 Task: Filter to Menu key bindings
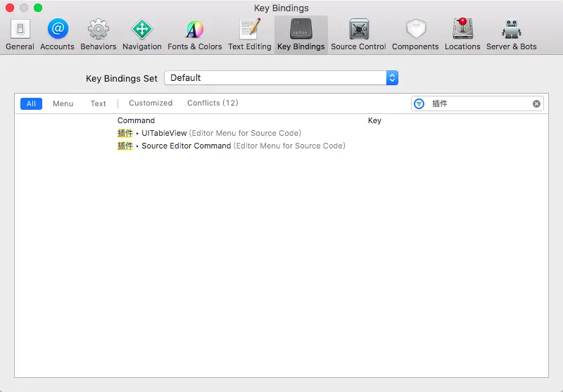pos(63,103)
